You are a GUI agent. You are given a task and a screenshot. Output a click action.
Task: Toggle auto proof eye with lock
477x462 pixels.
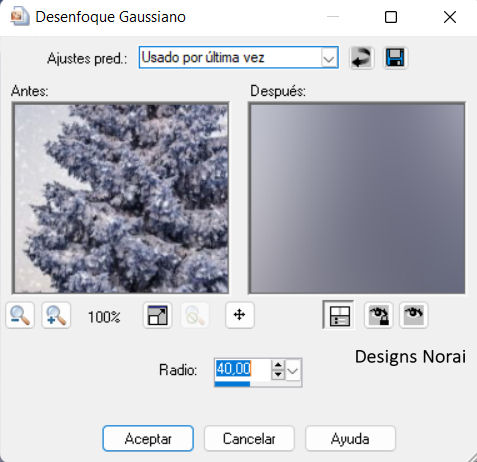pos(378,315)
